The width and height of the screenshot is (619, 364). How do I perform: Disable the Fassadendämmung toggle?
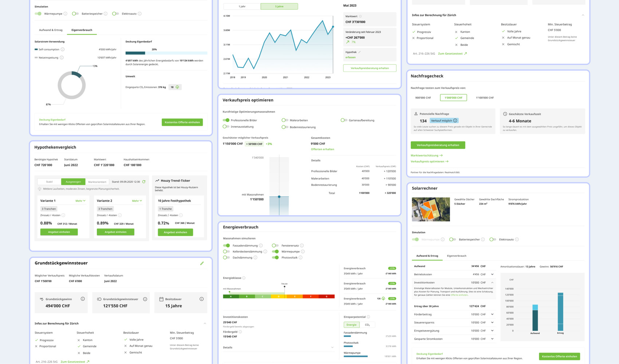click(226, 246)
